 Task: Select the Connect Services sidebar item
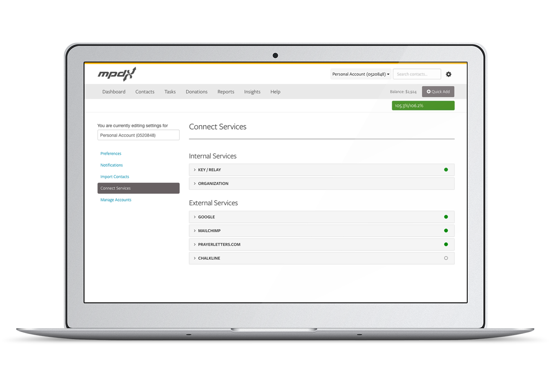click(x=138, y=188)
